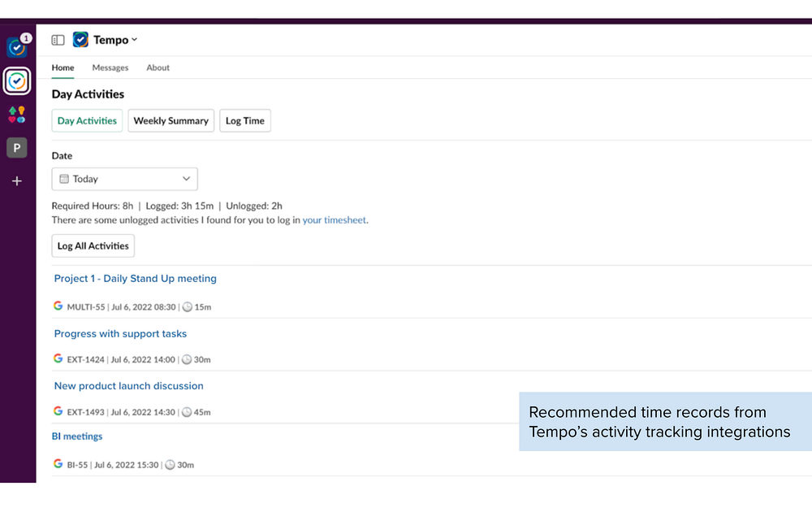Click clock icon in the EXT-1424 row
The height and width of the screenshot is (508, 812).
point(187,360)
